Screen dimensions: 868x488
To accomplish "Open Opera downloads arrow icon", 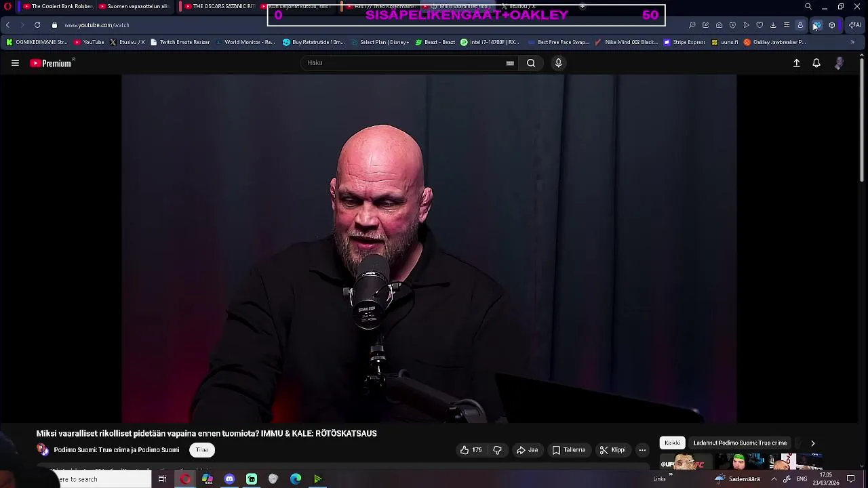I will [773, 25].
